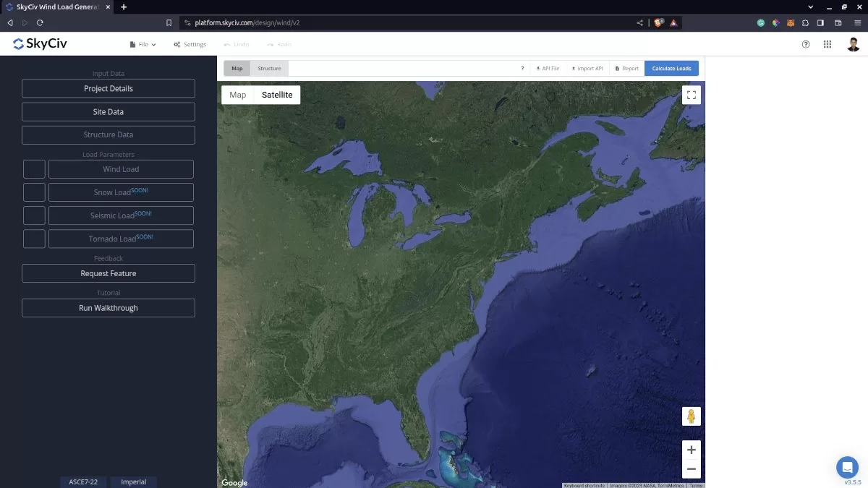This screenshot has width=868, height=488.
Task: Open the Report generator
Action: (626, 68)
